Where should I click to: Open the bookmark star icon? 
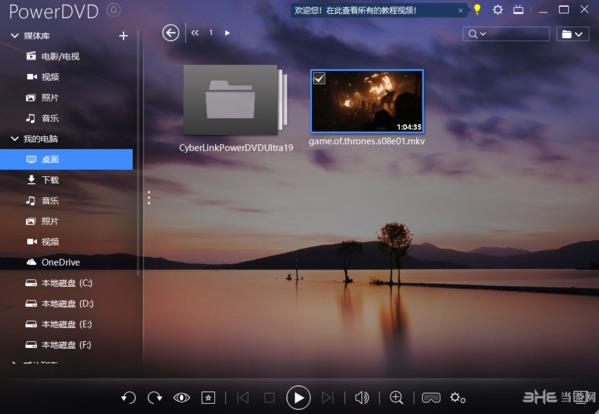[208, 398]
